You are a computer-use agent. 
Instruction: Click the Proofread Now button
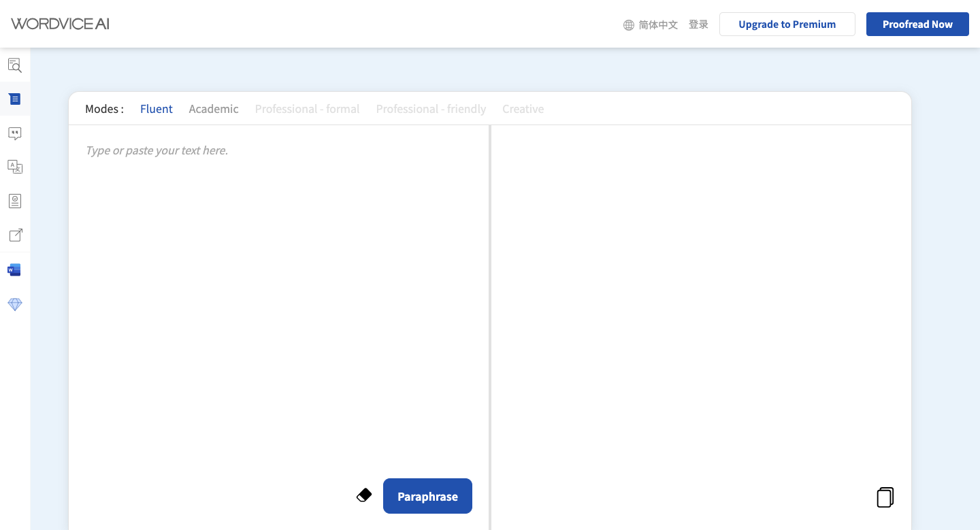tap(917, 24)
